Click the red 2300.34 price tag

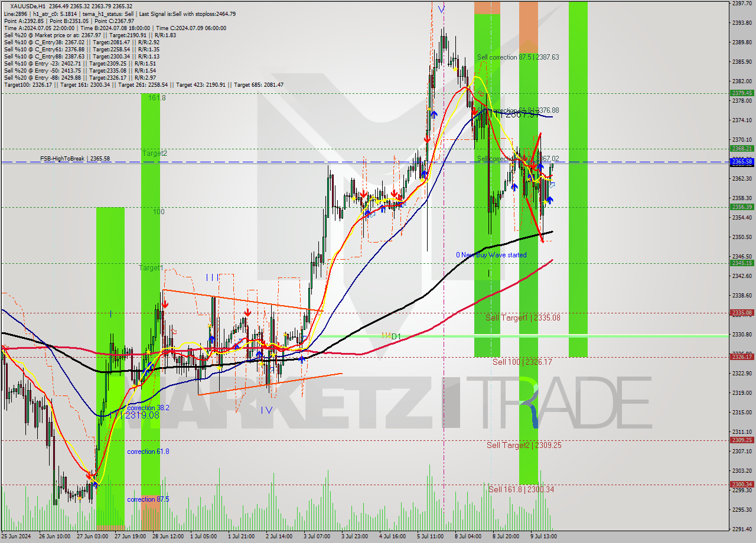click(x=741, y=484)
